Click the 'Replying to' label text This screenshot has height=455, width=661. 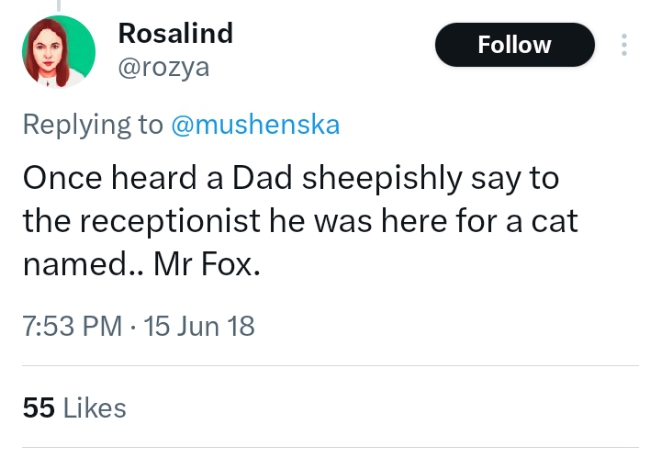point(93,125)
